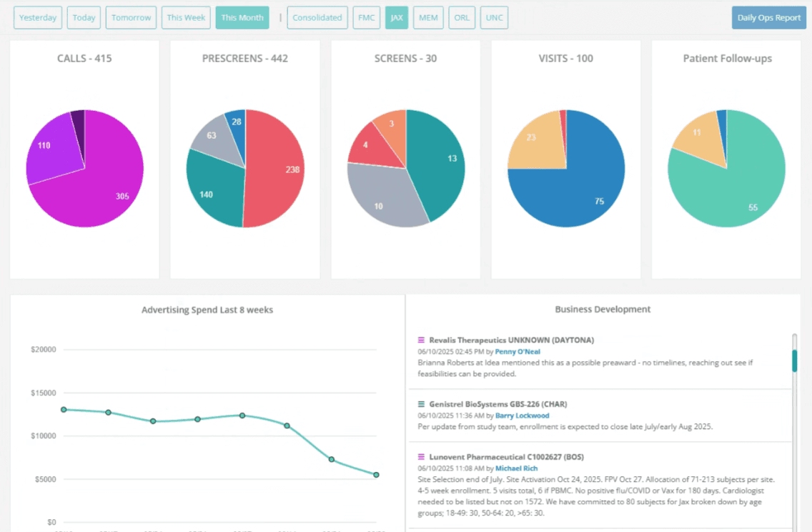Screen dimensions: 812x532
Task: Click the 11 slice in Patient Follow-ups pie
Action: (x=700, y=137)
